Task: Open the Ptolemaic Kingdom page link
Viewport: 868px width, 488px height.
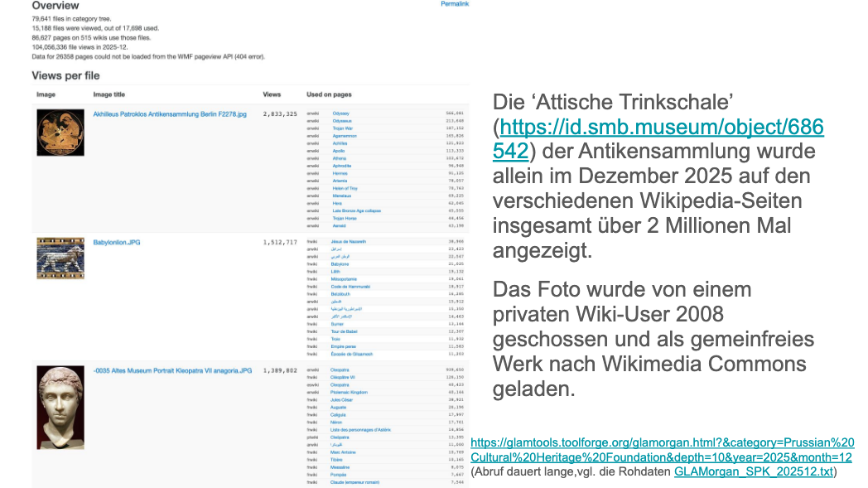Action: (x=351, y=392)
